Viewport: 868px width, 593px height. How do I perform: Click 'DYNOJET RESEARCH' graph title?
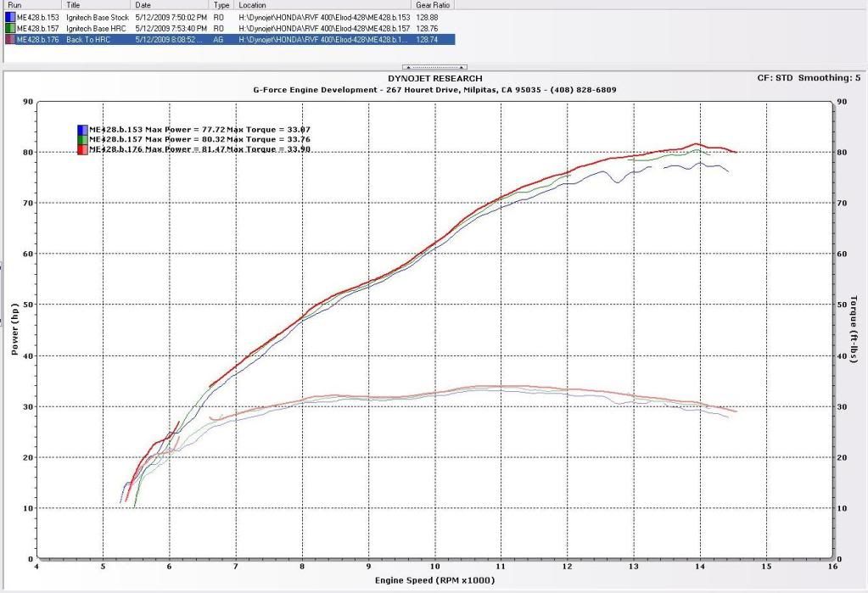click(x=435, y=79)
